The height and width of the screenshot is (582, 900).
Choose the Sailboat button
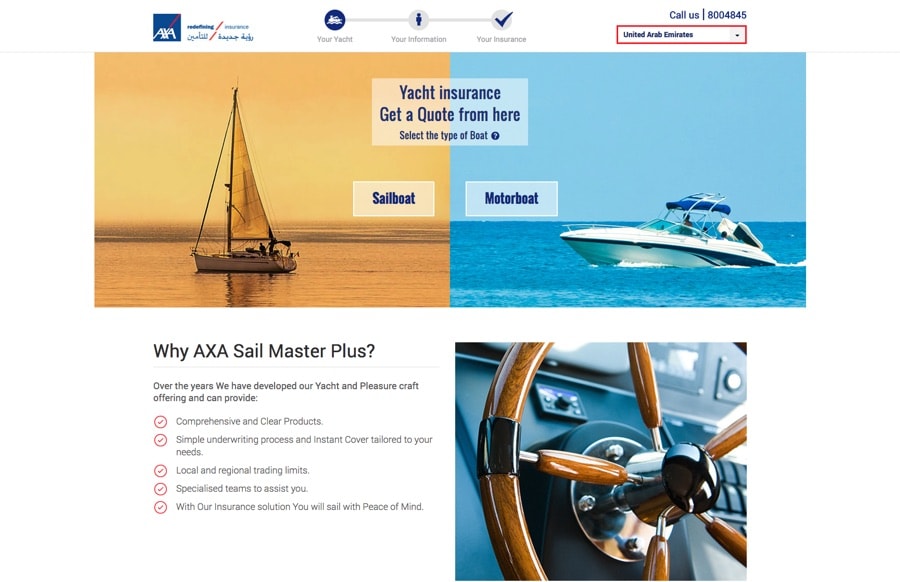tap(394, 199)
